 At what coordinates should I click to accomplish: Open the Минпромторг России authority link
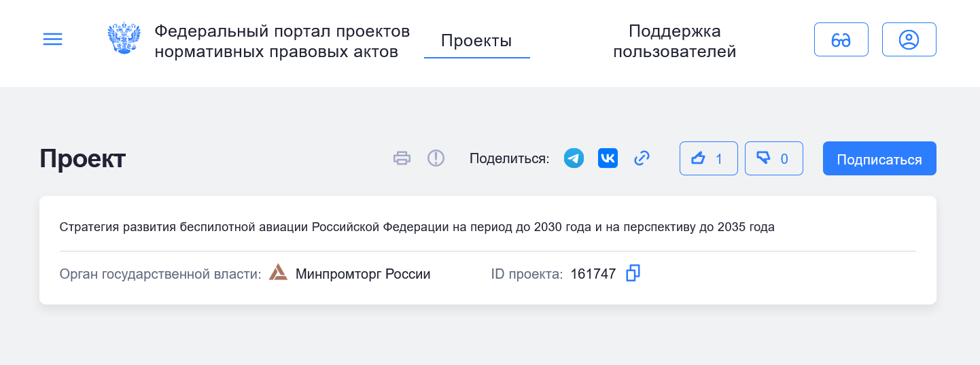click(x=363, y=274)
